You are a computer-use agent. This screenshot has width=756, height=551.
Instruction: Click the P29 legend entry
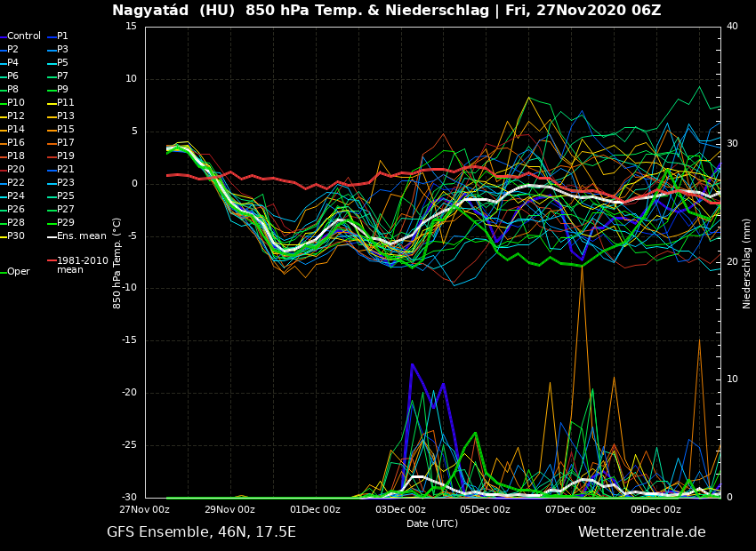66,223
